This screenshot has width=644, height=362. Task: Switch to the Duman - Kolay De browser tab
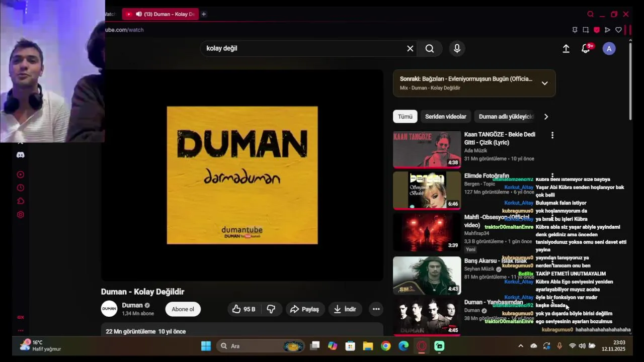tap(160, 14)
